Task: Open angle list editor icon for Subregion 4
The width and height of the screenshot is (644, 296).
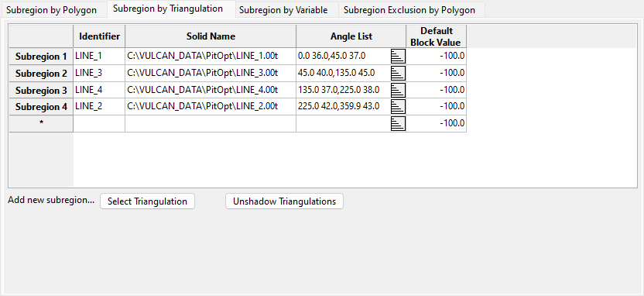Action: click(x=398, y=106)
